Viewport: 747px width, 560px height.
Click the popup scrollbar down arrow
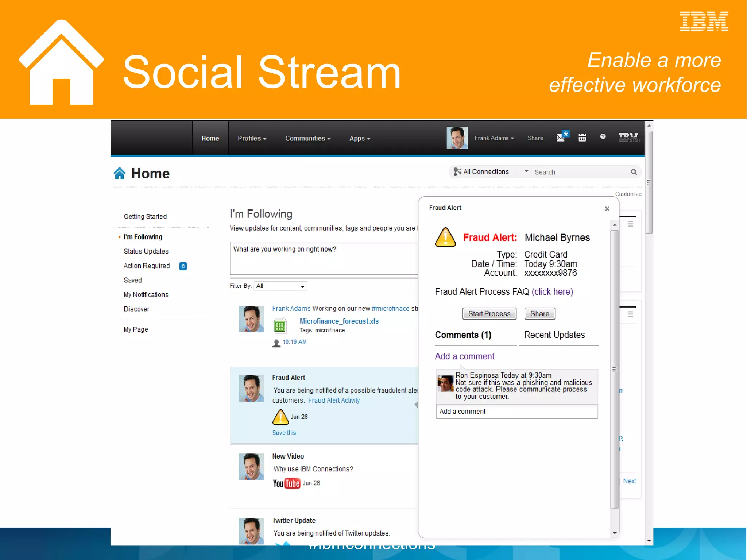click(x=615, y=533)
